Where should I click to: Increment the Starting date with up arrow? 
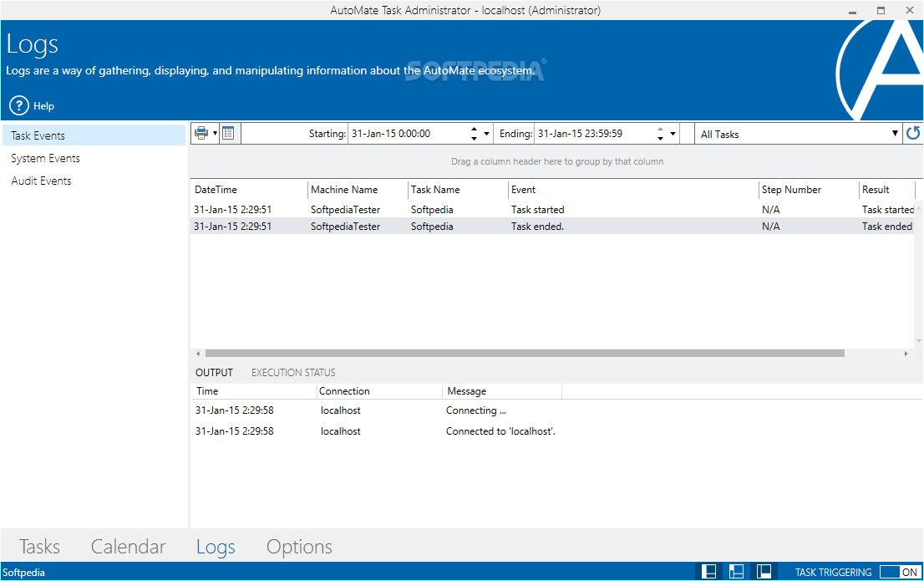click(474, 130)
